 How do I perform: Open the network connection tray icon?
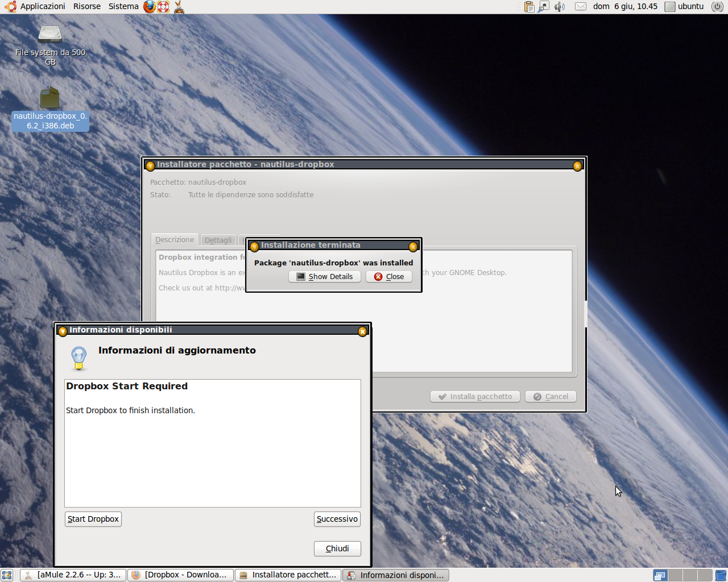point(544,7)
